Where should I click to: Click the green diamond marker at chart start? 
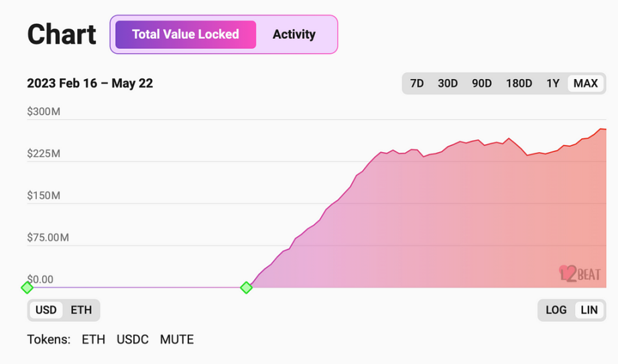tap(27, 288)
